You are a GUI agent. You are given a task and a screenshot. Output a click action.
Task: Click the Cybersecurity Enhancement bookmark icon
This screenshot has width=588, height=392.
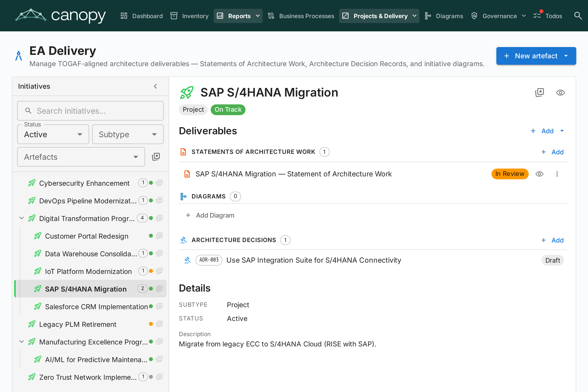(159, 183)
